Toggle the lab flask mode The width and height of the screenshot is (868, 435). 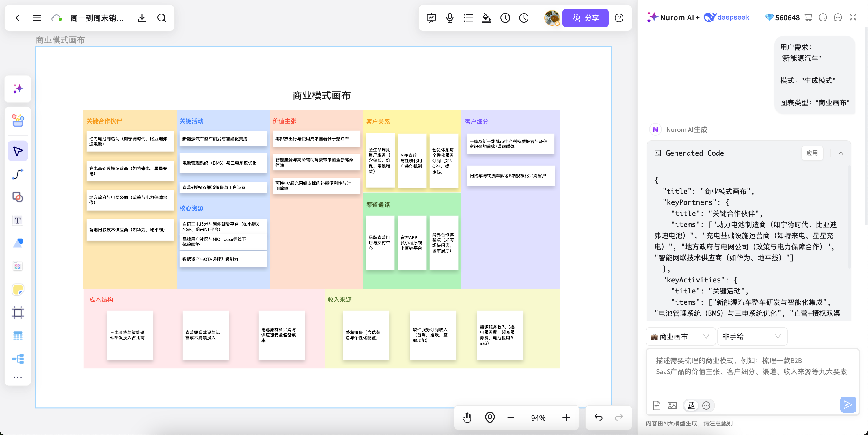coord(691,405)
